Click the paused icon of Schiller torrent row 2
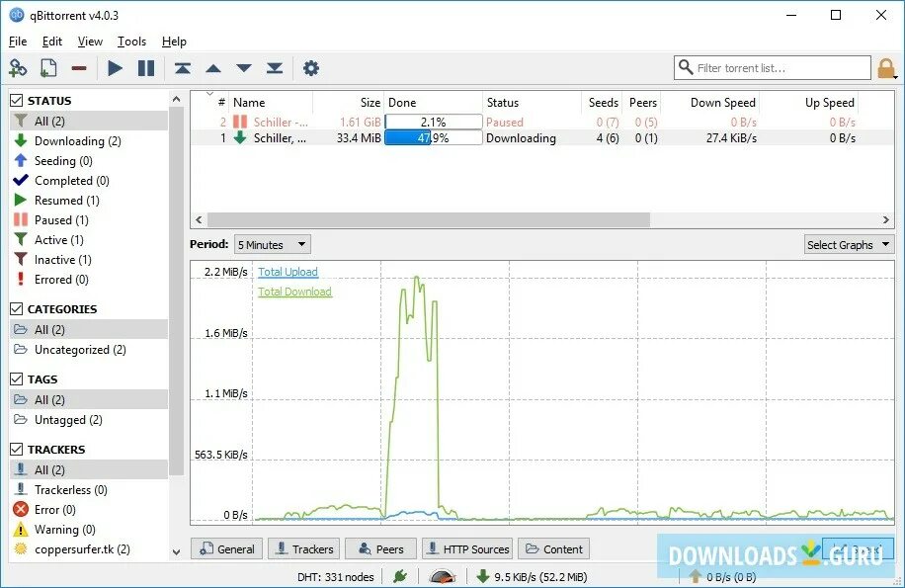This screenshot has width=905, height=588. 239,122
